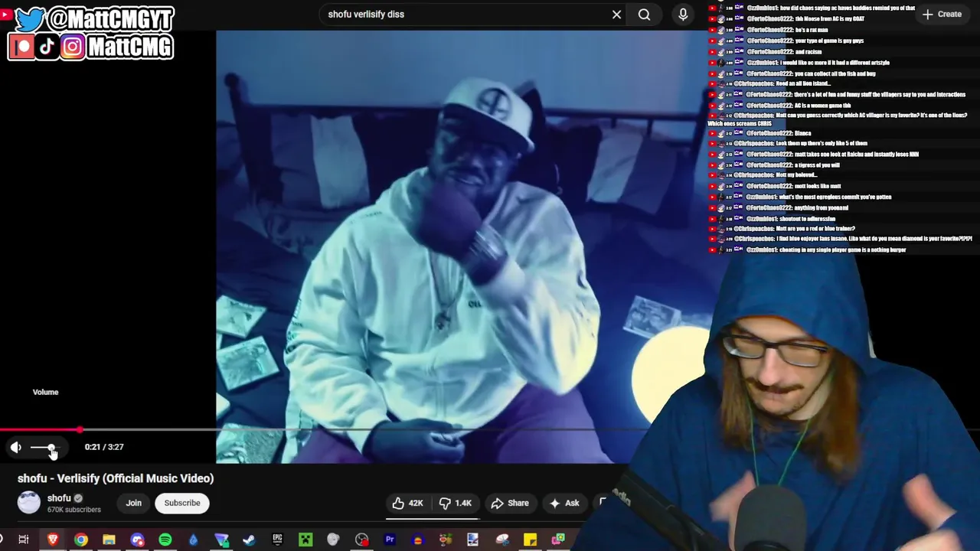Open Spotify from taskbar
This screenshot has height=551, width=980.
pyautogui.click(x=165, y=540)
